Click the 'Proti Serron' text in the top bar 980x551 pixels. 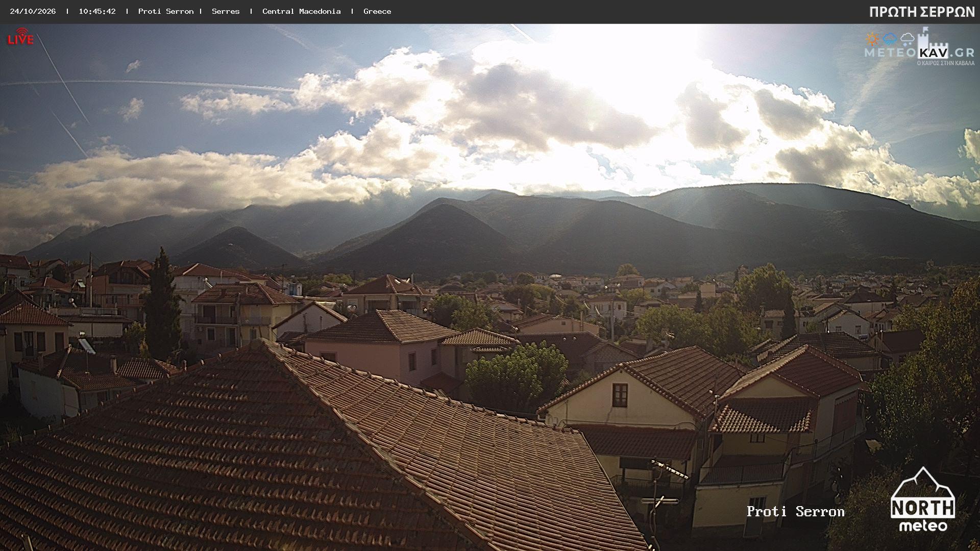166,11
